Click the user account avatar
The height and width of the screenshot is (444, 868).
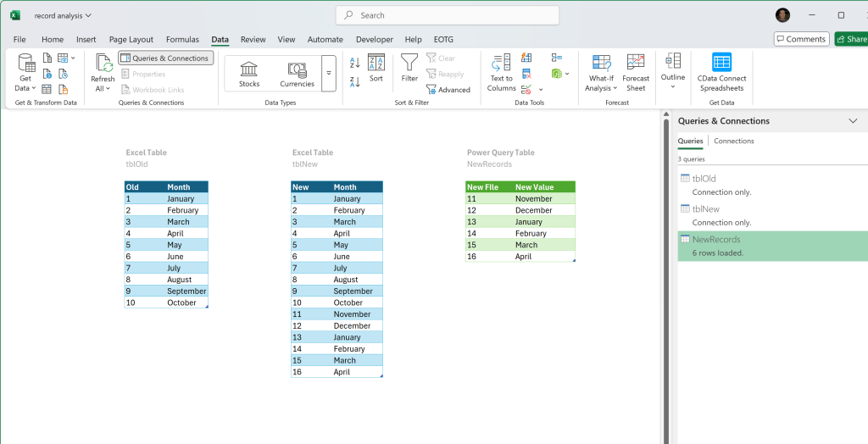(782, 15)
